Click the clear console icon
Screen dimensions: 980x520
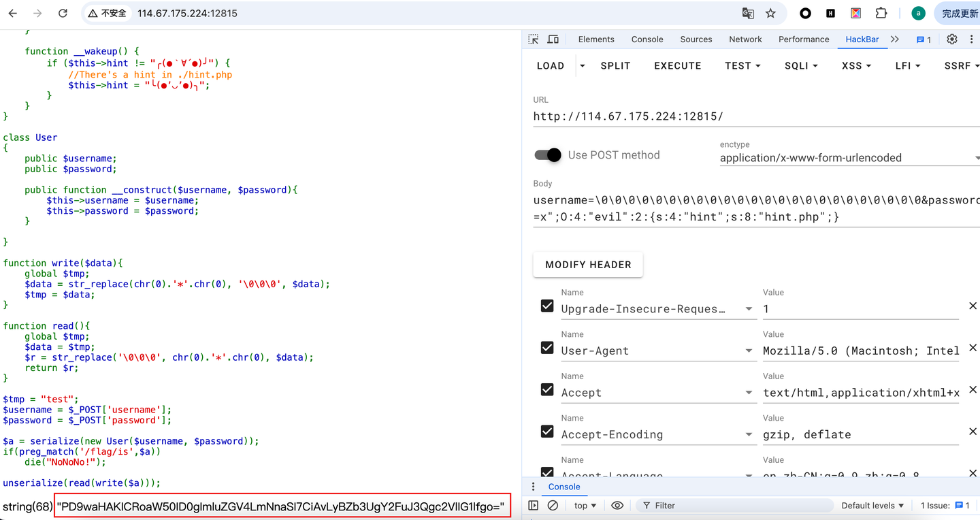tap(553, 505)
